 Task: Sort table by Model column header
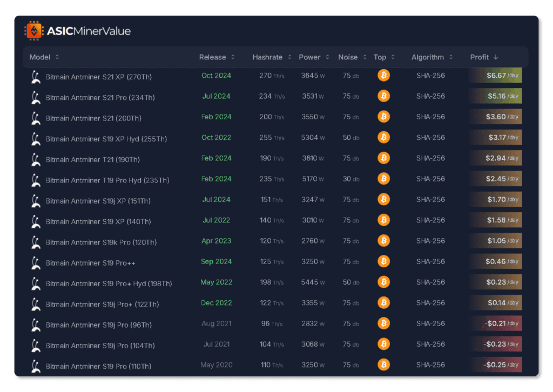pos(44,57)
